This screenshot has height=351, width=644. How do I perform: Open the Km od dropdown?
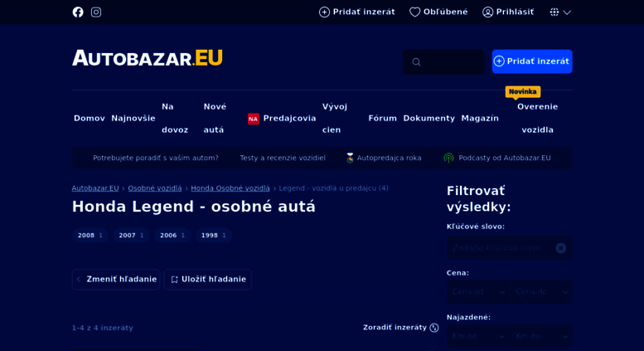coord(478,336)
